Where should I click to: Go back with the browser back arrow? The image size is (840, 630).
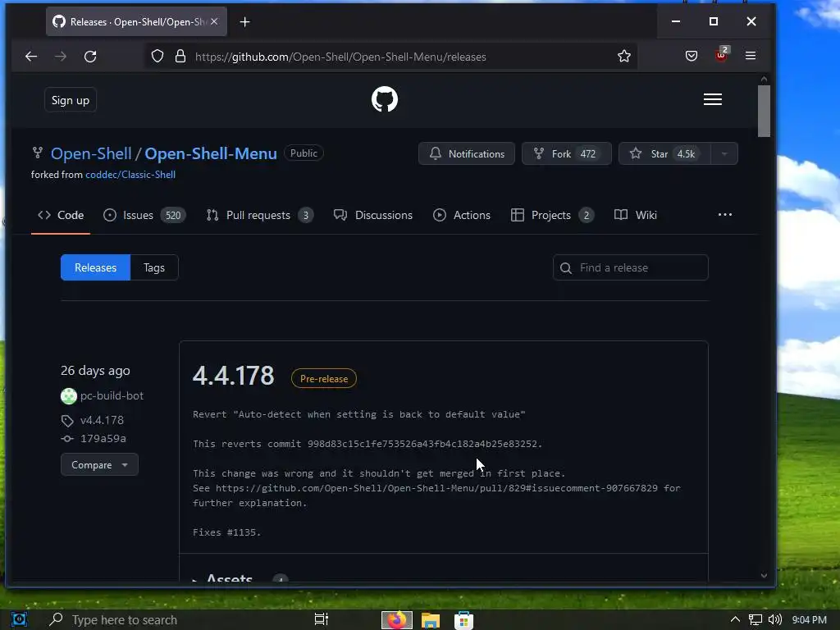[x=31, y=57]
